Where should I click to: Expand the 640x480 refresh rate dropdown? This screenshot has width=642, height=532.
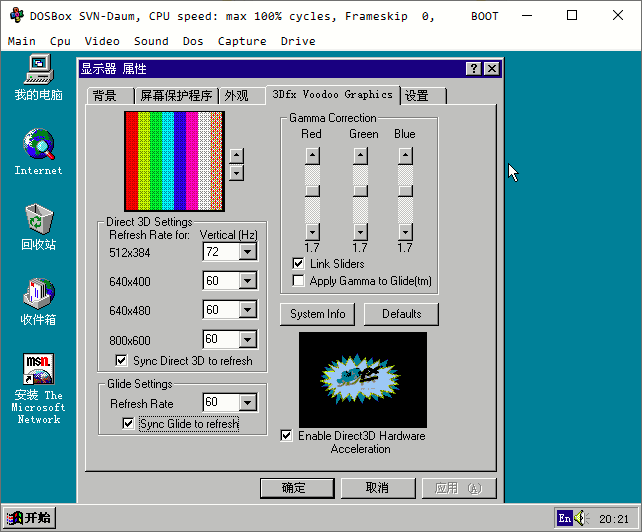(248, 310)
